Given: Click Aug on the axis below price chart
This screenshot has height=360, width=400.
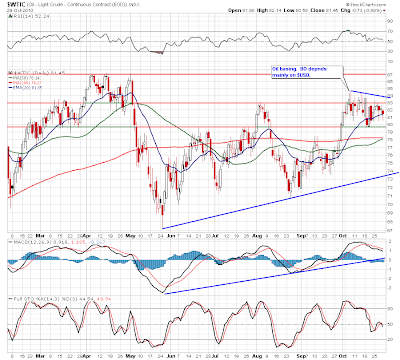Looking at the screenshot, I should tap(257, 235).
